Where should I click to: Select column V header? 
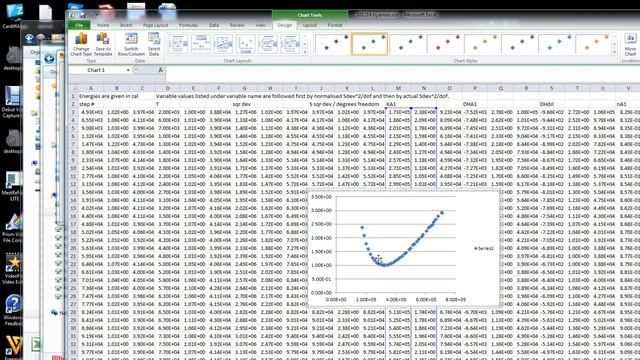[628, 88]
